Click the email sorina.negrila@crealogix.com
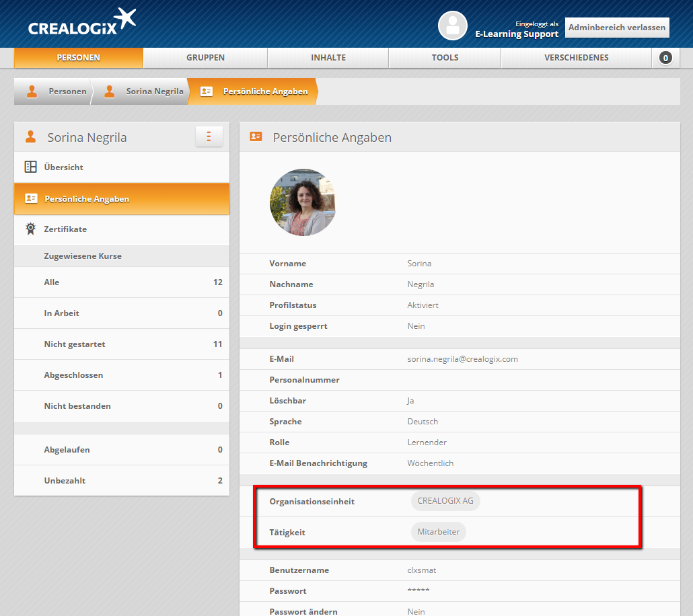The image size is (693, 616). pos(462,359)
